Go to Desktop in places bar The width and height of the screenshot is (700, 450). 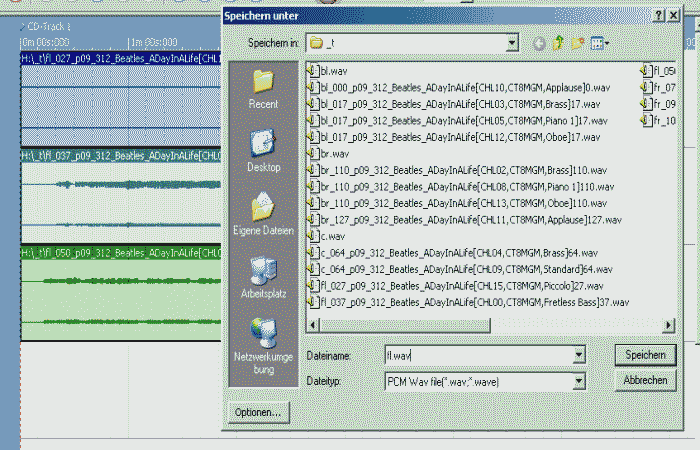tap(263, 150)
